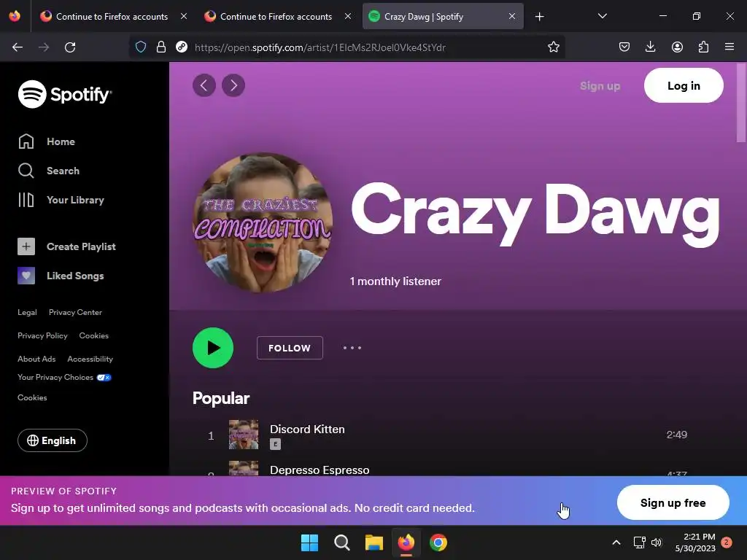Select the Crazy Dawg | Spotify tab
Image resolution: width=747 pixels, height=560 pixels.
tap(443, 16)
